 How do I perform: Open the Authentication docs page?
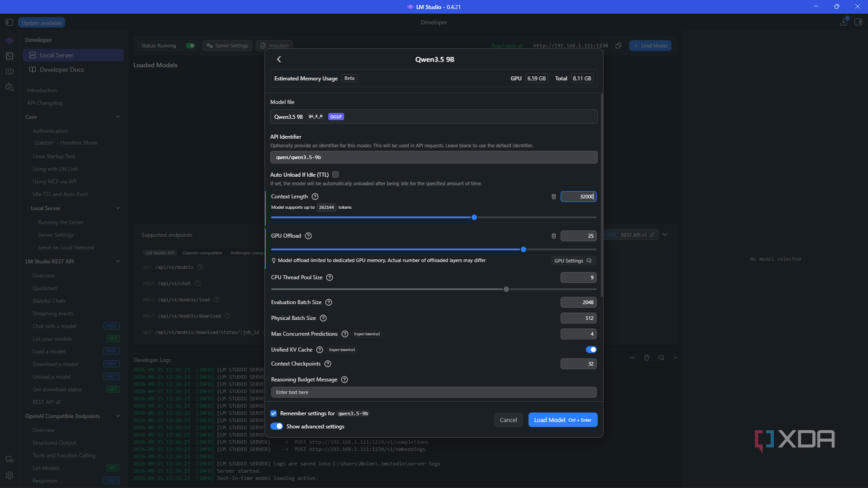(50, 131)
